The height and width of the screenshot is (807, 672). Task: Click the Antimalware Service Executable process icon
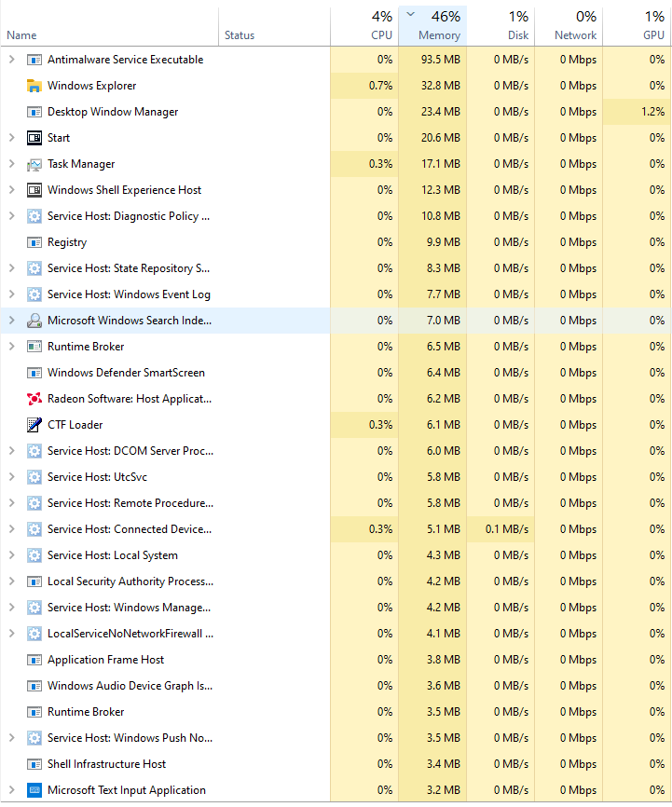(34, 60)
